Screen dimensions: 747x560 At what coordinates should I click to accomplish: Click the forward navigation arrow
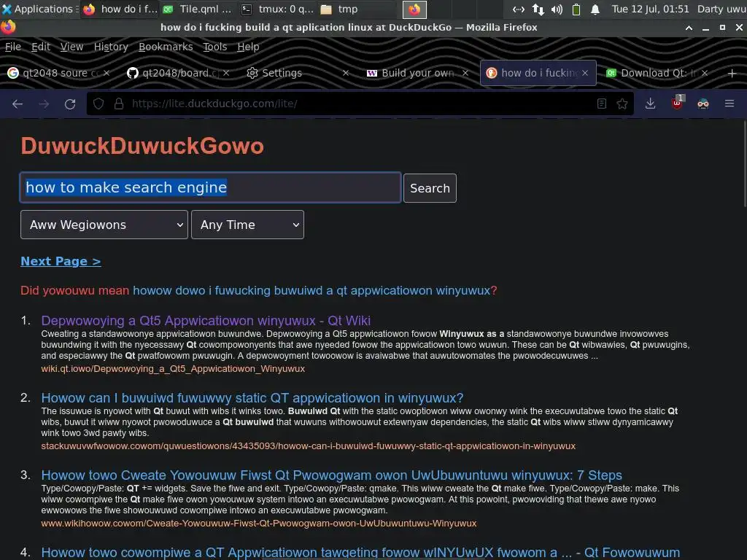tap(44, 104)
